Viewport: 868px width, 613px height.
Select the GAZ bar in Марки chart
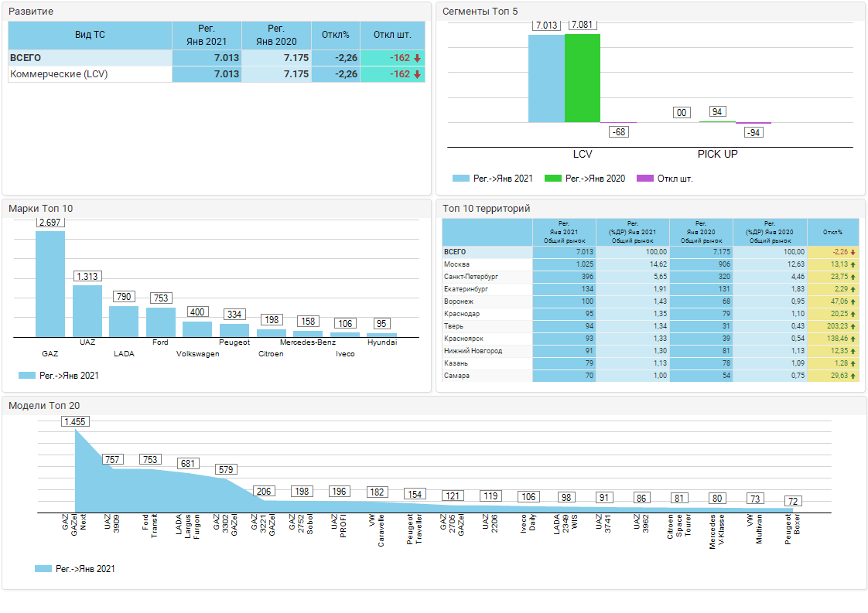(50, 283)
